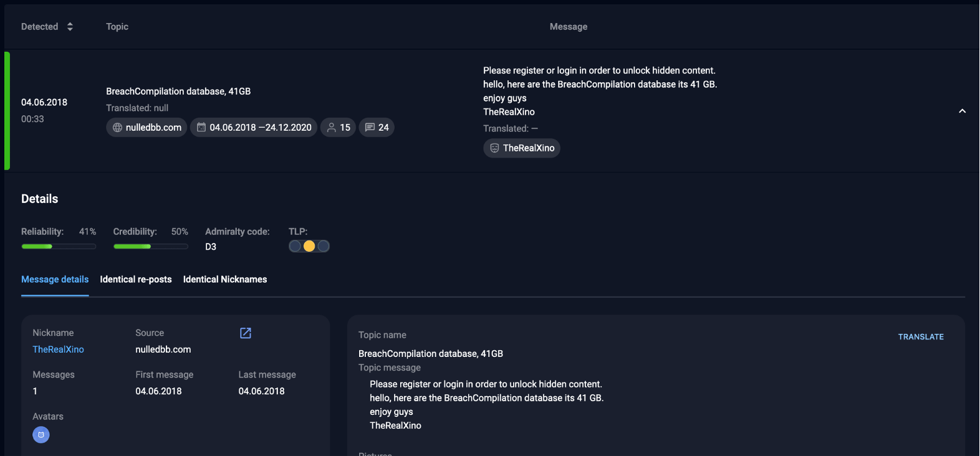Click the Messages count value 1
The height and width of the screenshot is (456, 980).
[x=35, y=391]
